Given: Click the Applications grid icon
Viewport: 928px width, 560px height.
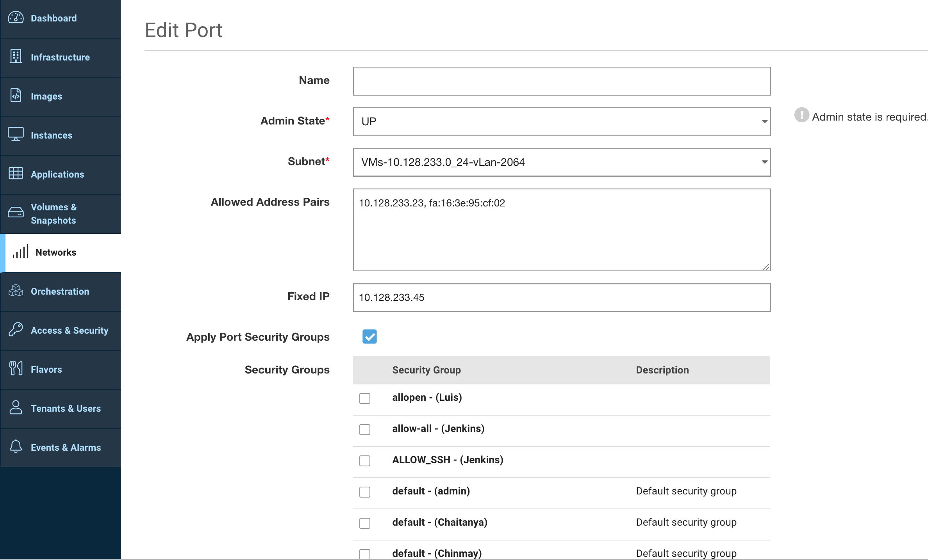Looking at the screenshot, I should pos(16,173).
